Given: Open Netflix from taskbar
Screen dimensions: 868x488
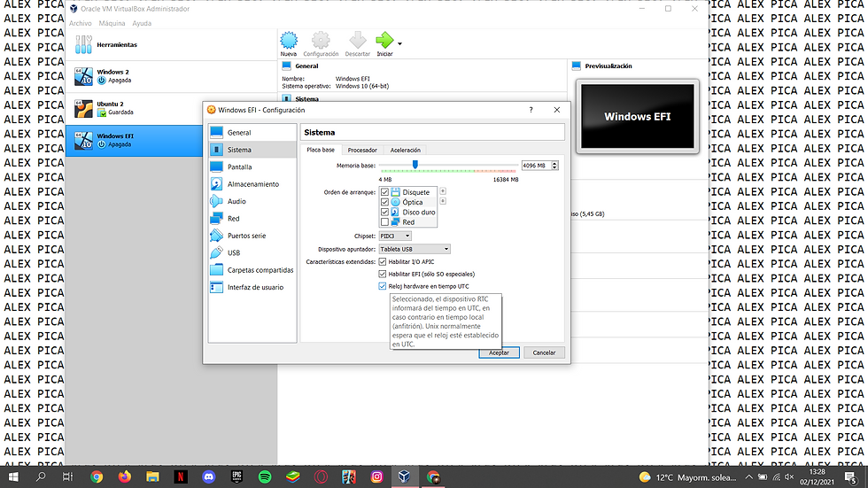Looking at the screenshot, I should tap(181, 477).
